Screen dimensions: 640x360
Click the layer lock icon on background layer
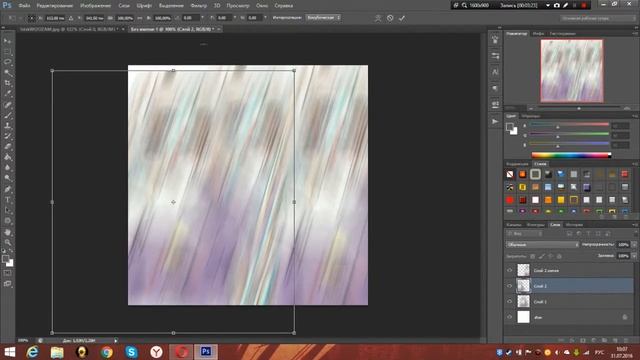click(x=625, y=317)
